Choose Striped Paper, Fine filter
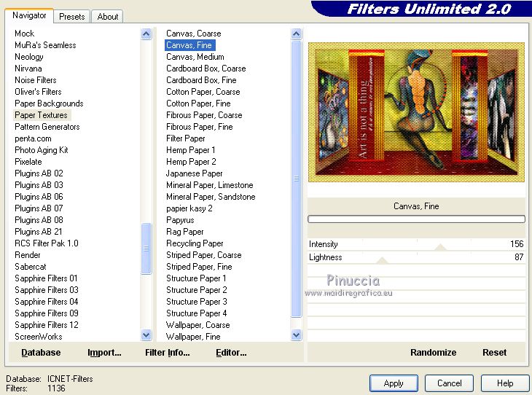The height and width of the screenshot is (395, 532). (199, 267)
